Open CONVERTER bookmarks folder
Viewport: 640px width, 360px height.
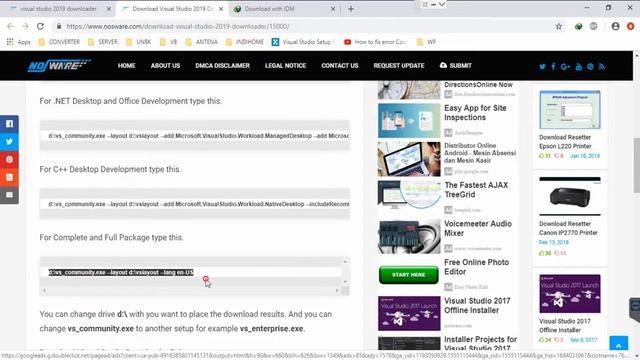[x=59, y=42]
